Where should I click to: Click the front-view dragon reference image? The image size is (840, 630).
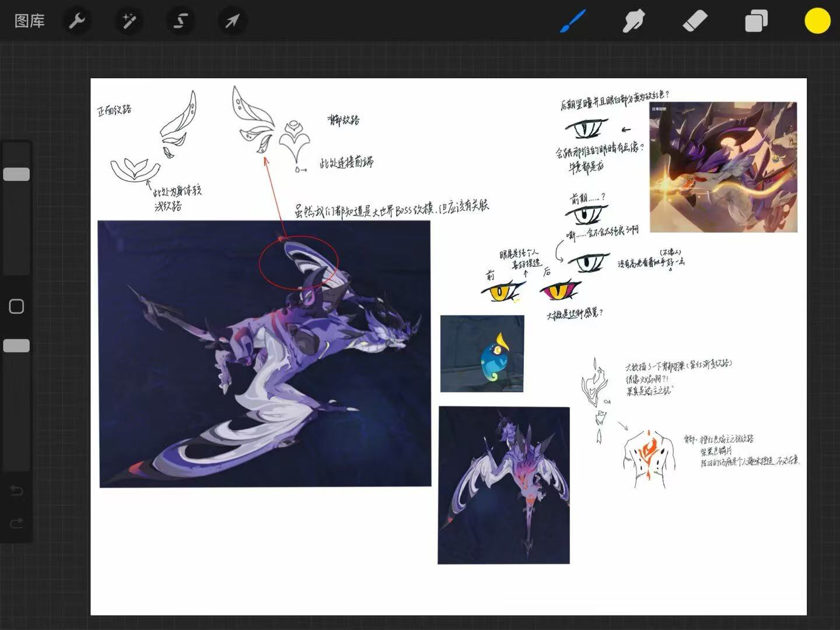504,485
